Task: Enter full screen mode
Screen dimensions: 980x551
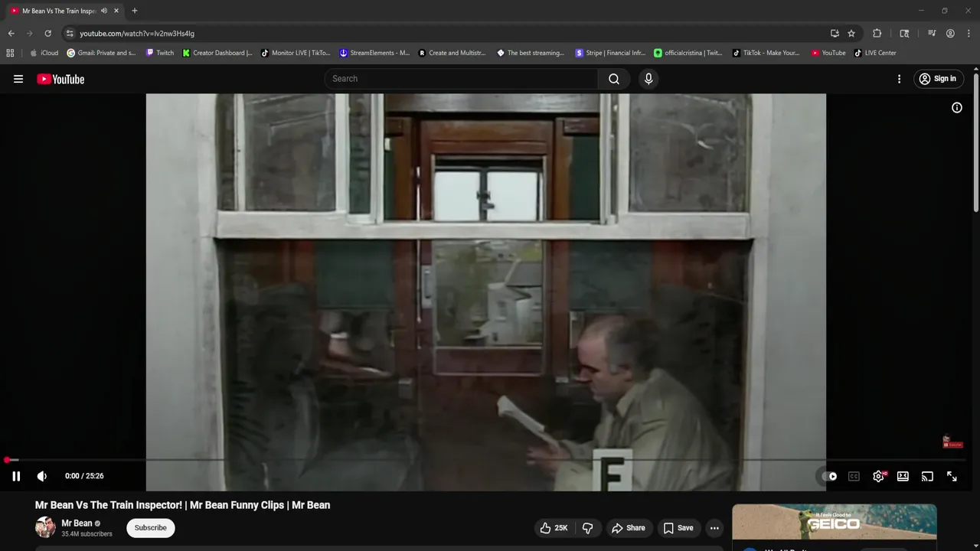Action: pyautogui.click(x=952, y=476)
